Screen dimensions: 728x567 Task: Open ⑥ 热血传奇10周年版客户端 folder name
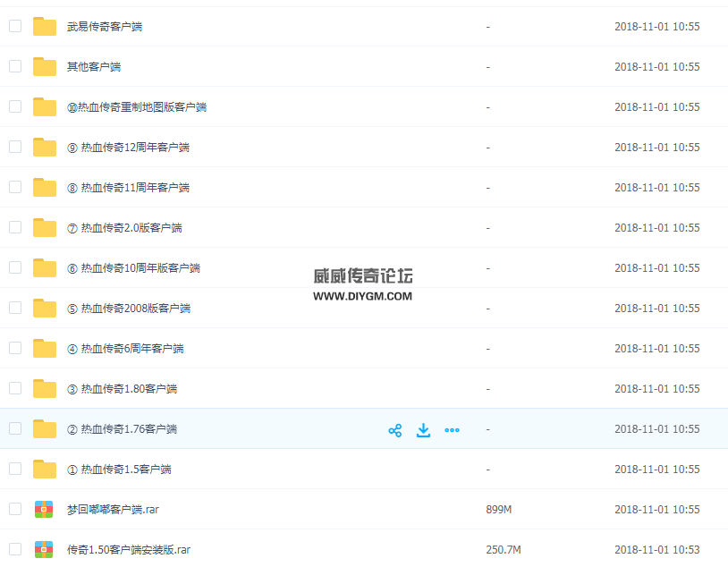pos(134,268)
